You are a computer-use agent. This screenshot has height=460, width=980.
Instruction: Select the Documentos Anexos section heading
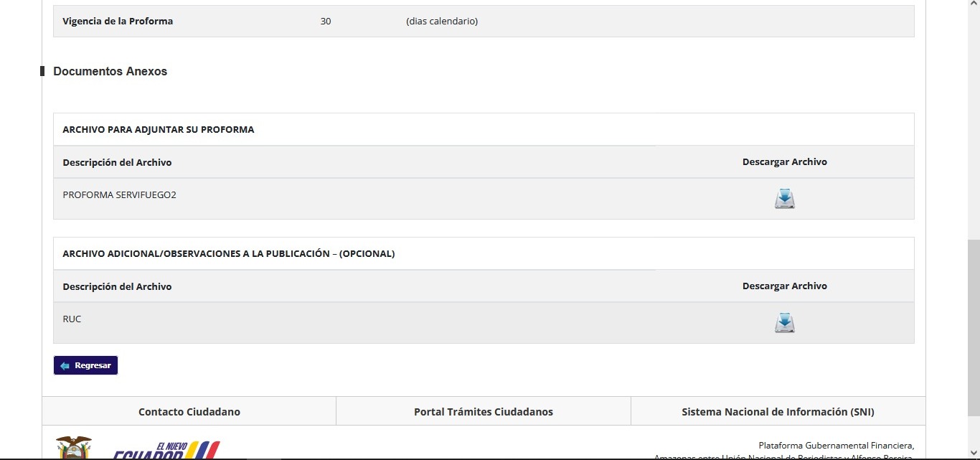[x=110, y=72]
